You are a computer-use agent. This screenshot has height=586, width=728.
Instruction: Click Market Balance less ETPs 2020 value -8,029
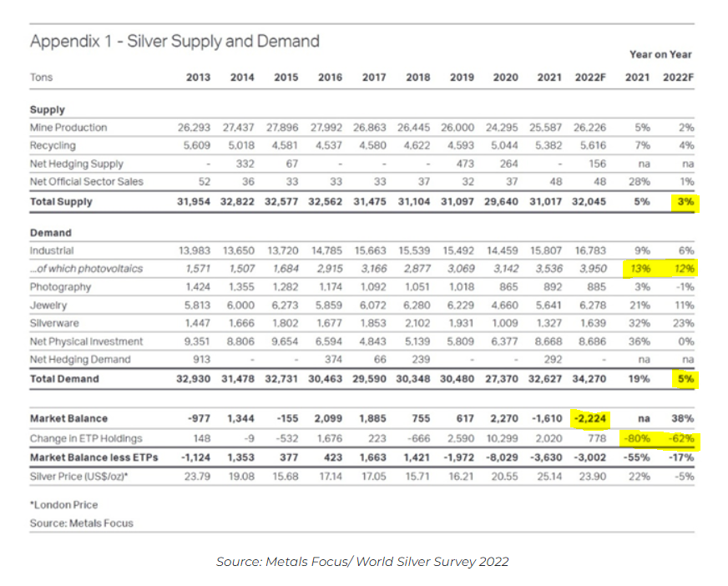(502, 457)
